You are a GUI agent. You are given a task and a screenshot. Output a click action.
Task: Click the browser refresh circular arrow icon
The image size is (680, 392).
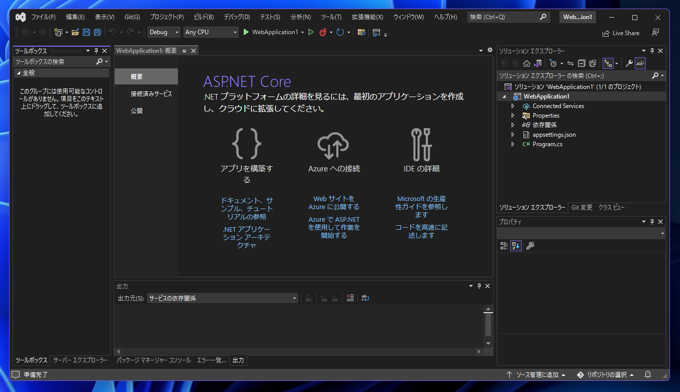(340, 32)
